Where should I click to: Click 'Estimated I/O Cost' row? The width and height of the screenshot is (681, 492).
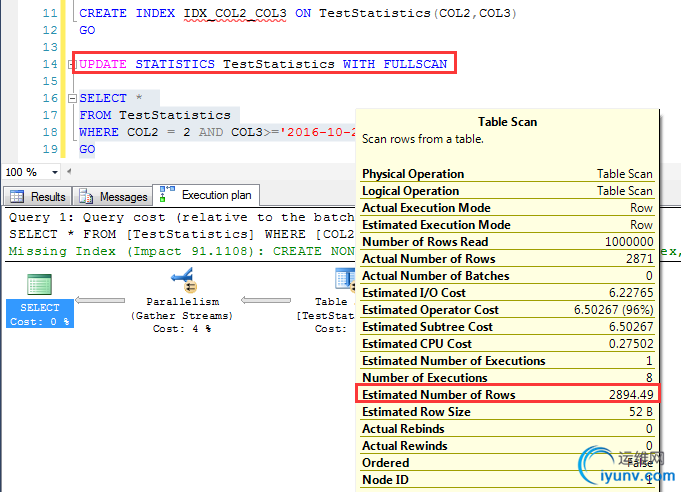pyautogui.click(x=507, y=293)
